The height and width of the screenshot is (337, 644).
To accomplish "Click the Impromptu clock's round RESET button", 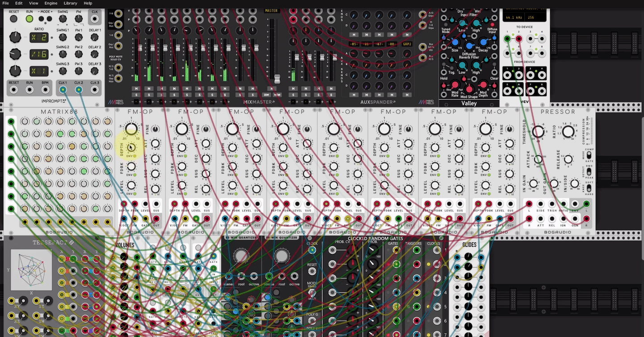I will click(14, 19).
